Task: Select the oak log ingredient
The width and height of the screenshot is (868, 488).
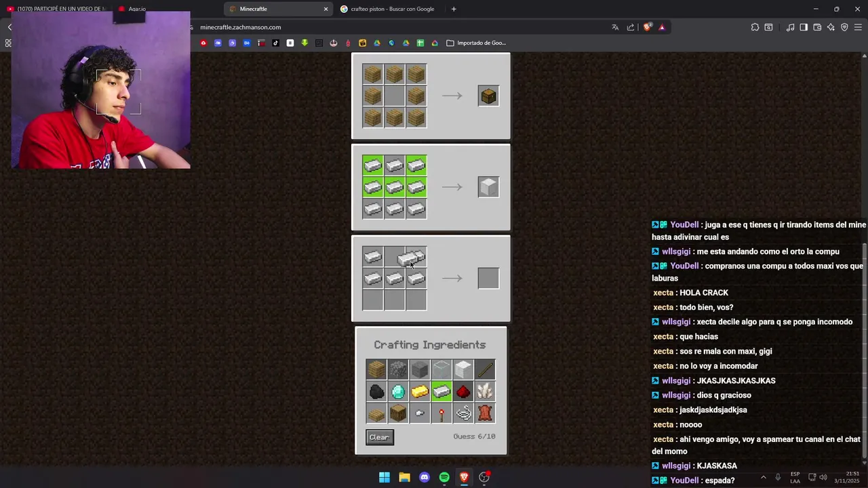Action: coord(398,413)
